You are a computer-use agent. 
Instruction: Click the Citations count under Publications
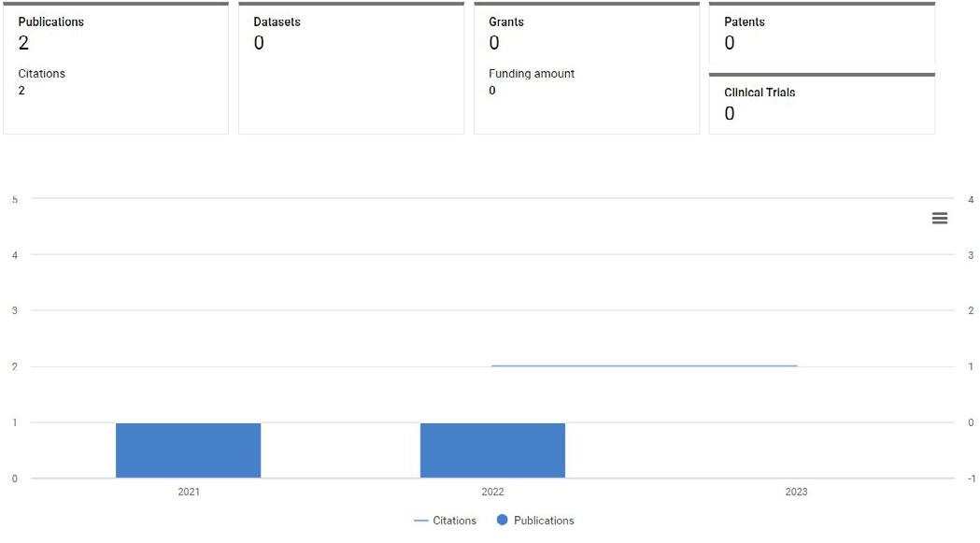point(21,91)
